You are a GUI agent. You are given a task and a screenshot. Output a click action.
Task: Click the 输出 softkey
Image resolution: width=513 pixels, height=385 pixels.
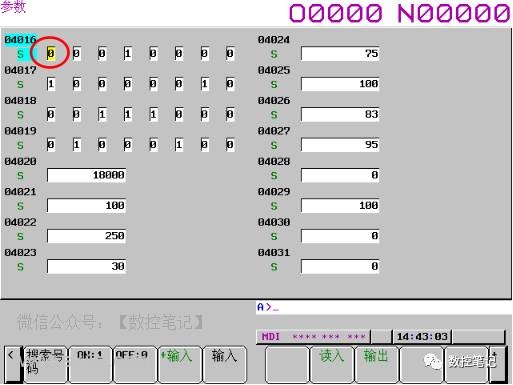click(376, 364)
